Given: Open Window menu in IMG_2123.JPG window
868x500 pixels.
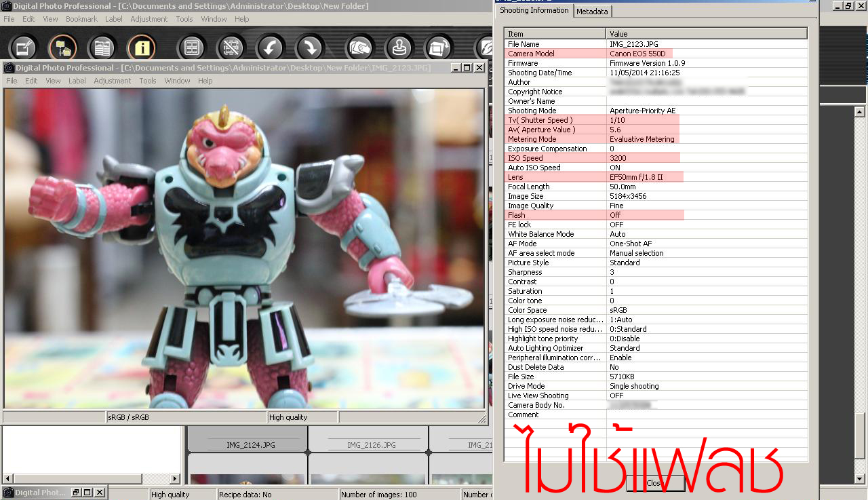Looking at the screenshot, I should [x=177, y=81].
